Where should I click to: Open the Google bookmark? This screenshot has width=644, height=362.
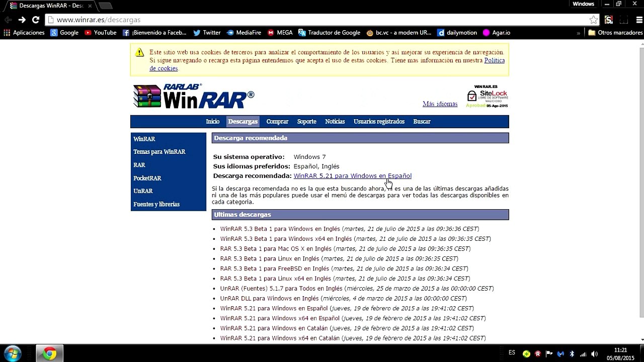click(64, 33)
